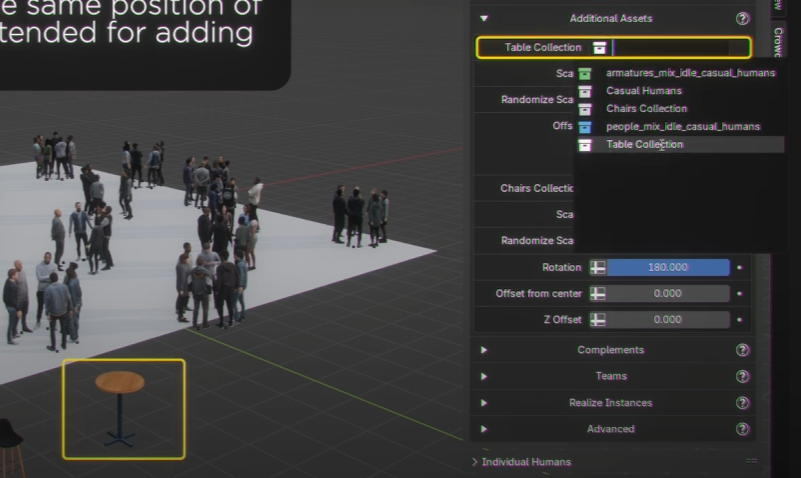Click the Advanced section help icon

742,429
